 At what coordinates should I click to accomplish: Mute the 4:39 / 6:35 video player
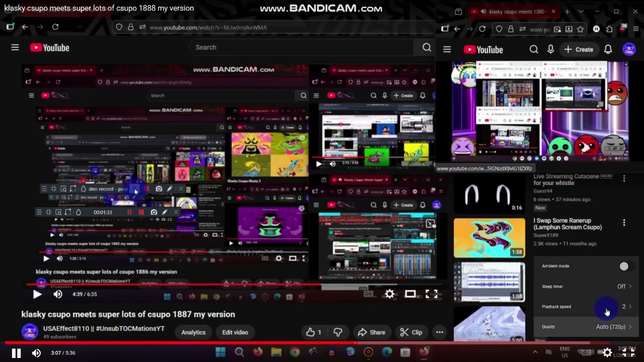pyautogui.click(x=58, y=295)
